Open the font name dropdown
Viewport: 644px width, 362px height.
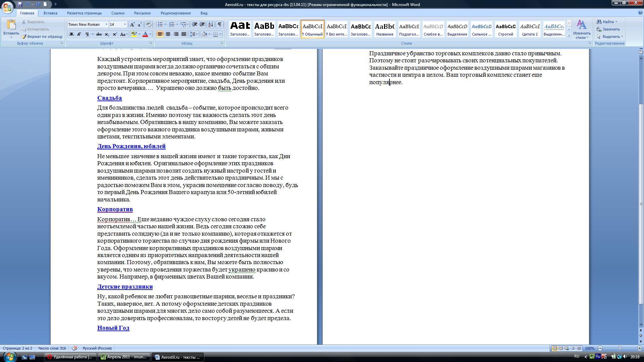pos(106,24)
